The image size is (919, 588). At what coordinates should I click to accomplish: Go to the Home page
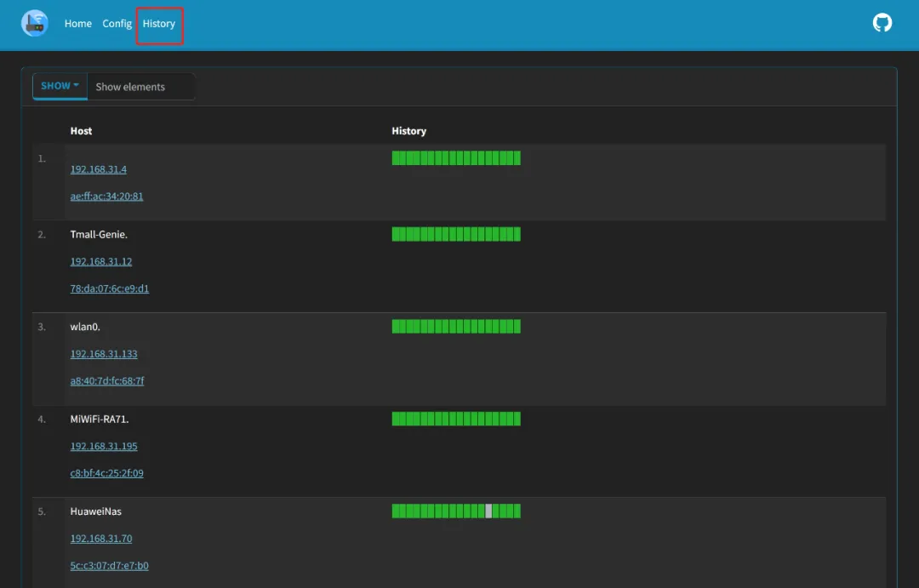(x=78, y=24)
